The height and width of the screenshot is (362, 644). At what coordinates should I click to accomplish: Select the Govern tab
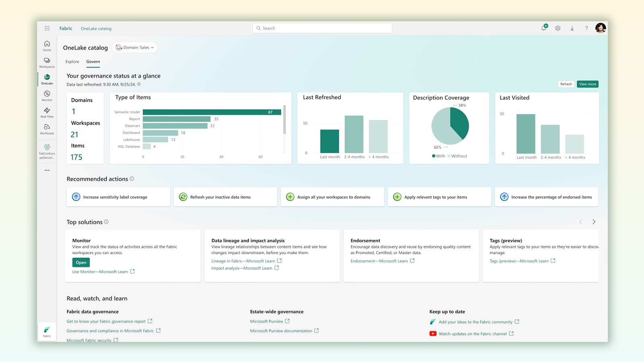click(x=93, y=62)
